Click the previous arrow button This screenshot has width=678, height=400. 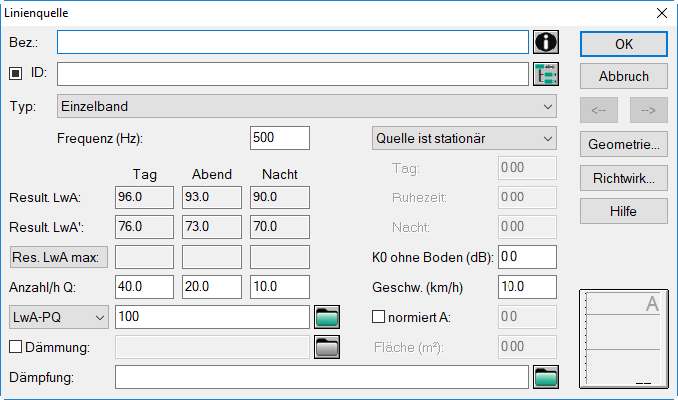click(x=599, y=110)
